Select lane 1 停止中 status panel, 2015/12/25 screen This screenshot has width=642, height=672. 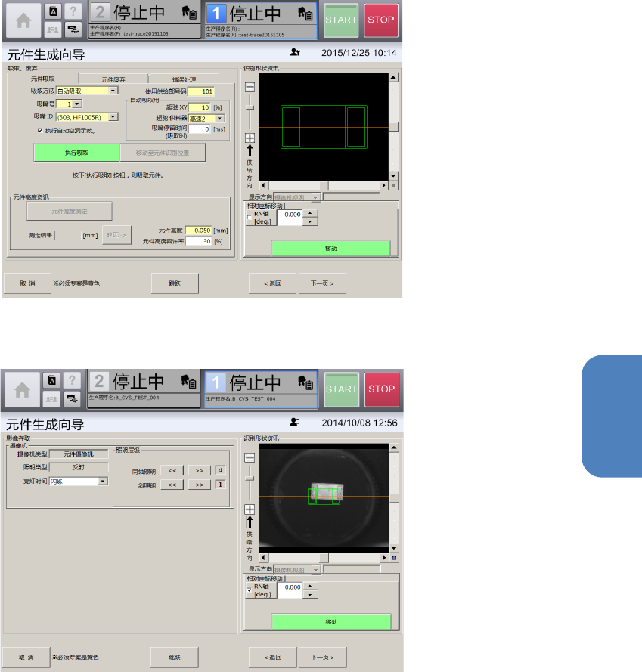coord(261,20)
